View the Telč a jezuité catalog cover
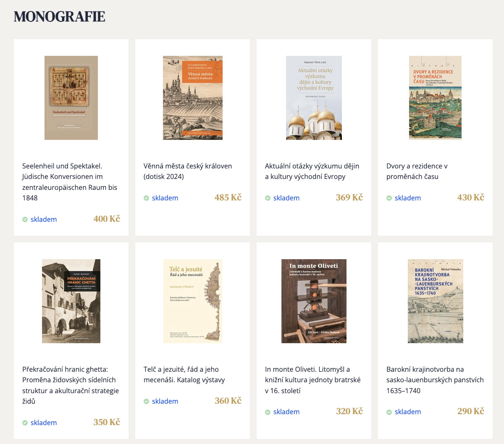The height and width of the screenshot is (444, 504). coord(193,301)
